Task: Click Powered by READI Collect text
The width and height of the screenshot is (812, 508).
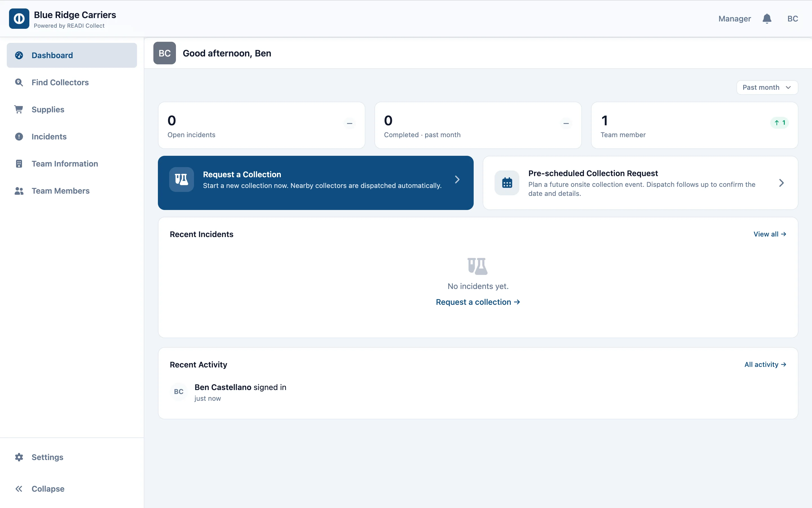Action: [x=69, y=25]
